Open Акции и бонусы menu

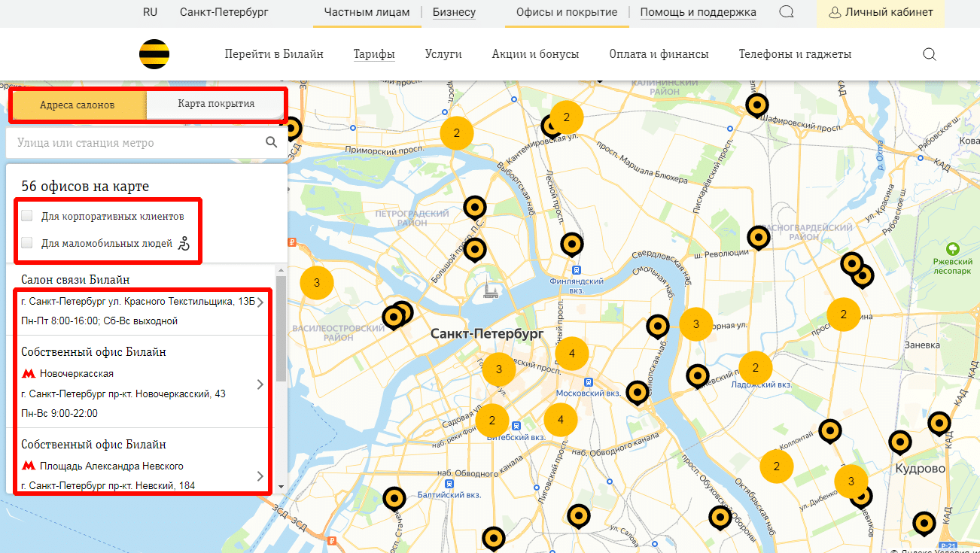coord(535,54)
